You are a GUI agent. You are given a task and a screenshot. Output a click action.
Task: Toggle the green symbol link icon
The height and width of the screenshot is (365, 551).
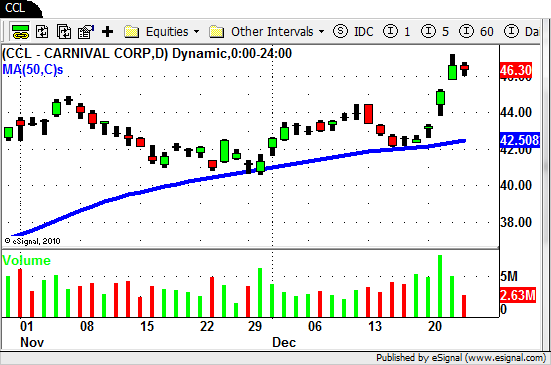pyautogui.click(x=20, y=32)
